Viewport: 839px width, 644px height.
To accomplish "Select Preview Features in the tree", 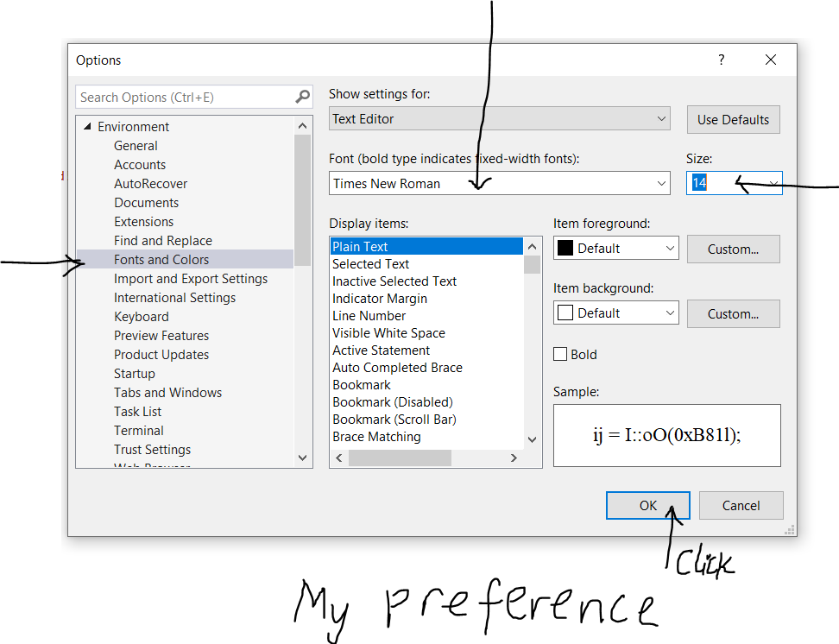I will (161, 336).
